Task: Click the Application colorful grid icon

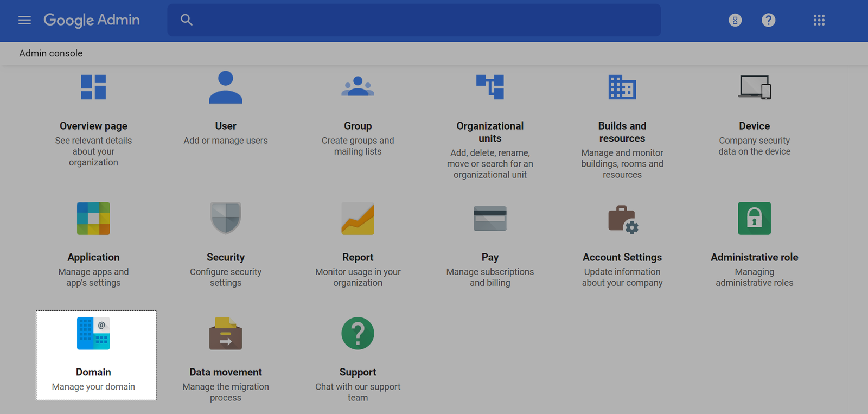Action: pyautogui.click(x=93, y=218)
